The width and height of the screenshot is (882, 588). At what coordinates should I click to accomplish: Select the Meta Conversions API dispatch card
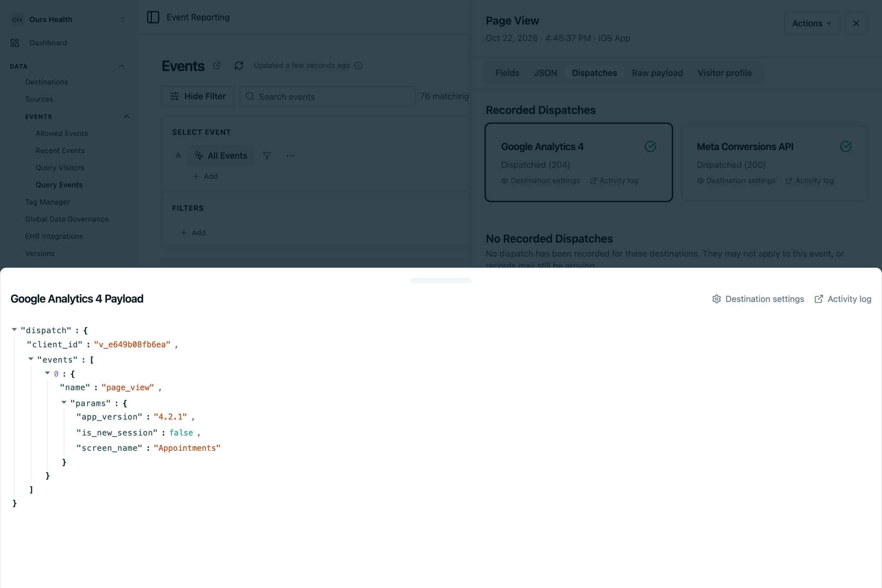[x=774, y=162]
